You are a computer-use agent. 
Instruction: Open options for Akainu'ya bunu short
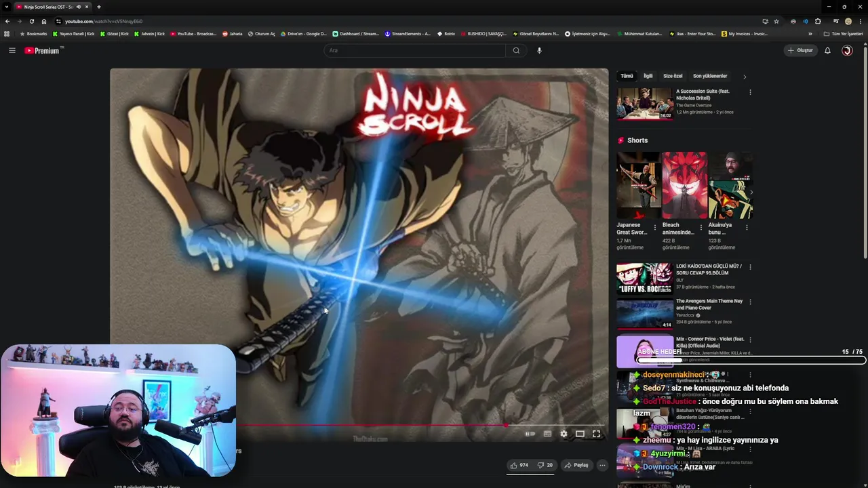click(x=747, y=228)
